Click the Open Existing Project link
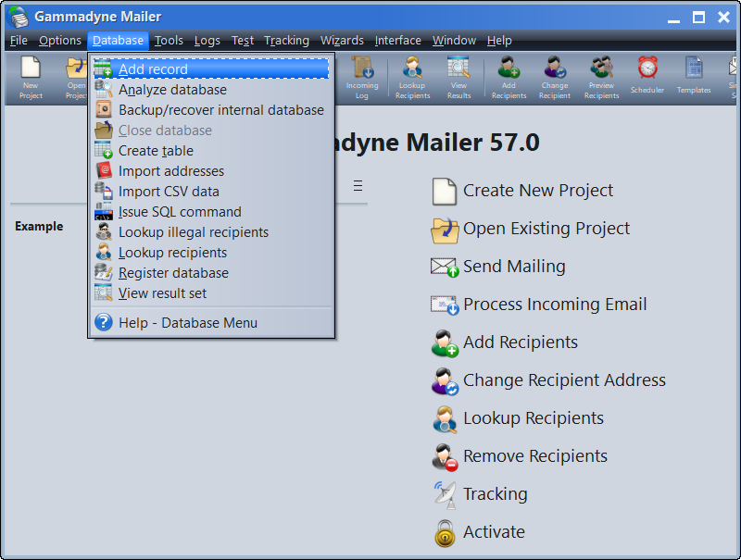 [546, 229]
